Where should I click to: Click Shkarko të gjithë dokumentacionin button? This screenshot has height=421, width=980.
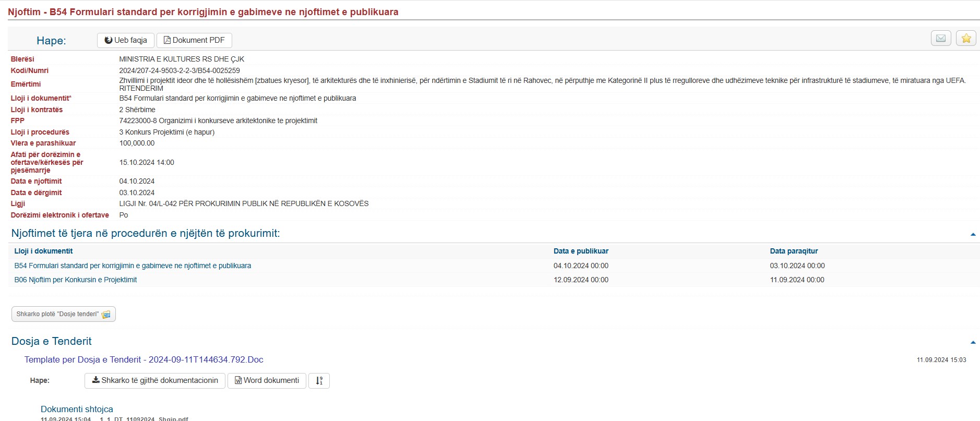click(x=155, y=381)
